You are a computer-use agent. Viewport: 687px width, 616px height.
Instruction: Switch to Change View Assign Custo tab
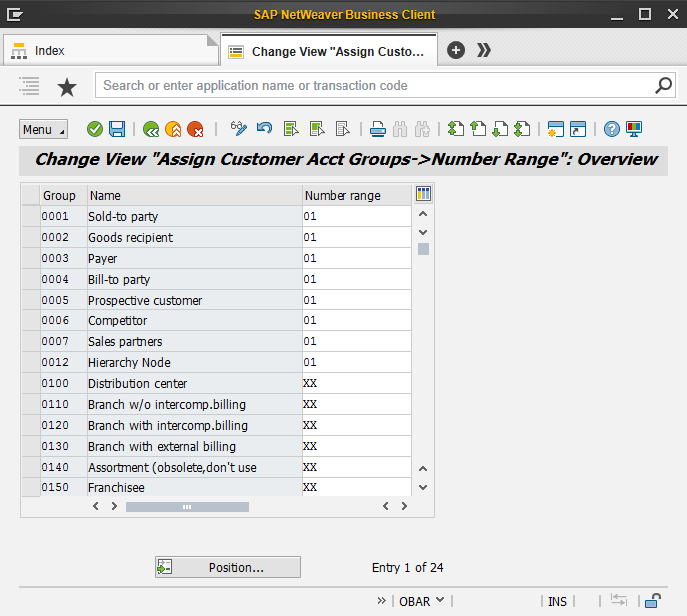(329, 51)
